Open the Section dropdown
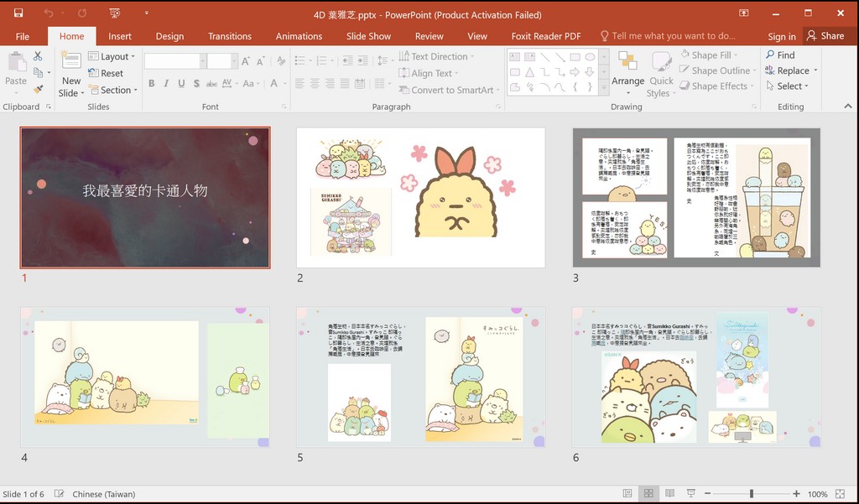The width and height of the screenshot is (859, 504). pyautogui.click(x=113, y=90)
